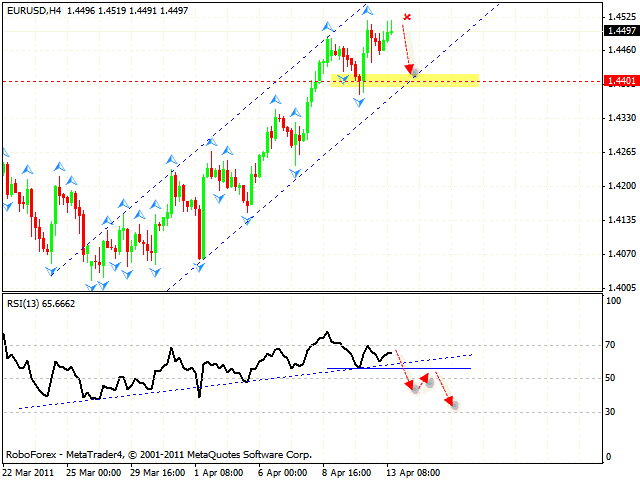Select the yellow support zone rectangle
This screenshot has height=480, width=640.
point(404,80)
